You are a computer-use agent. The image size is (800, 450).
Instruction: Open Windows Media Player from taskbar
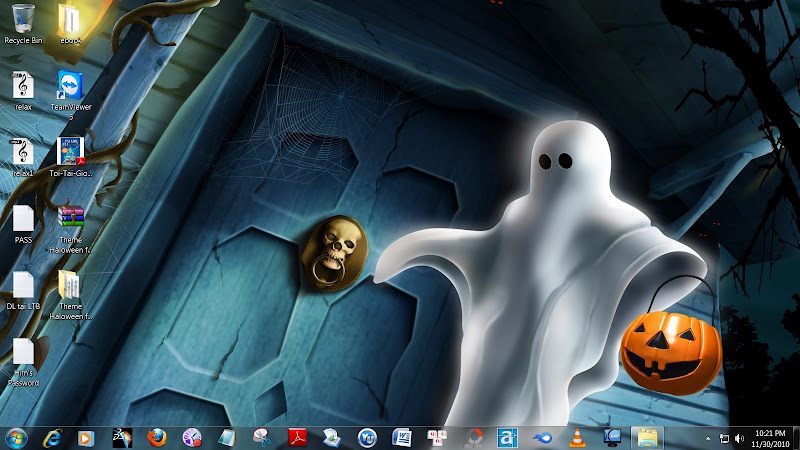(86, 438)
